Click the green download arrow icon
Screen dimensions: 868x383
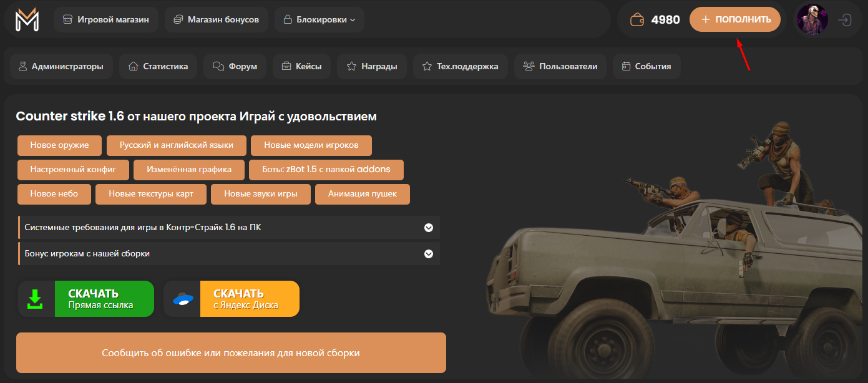click(36, 298)
